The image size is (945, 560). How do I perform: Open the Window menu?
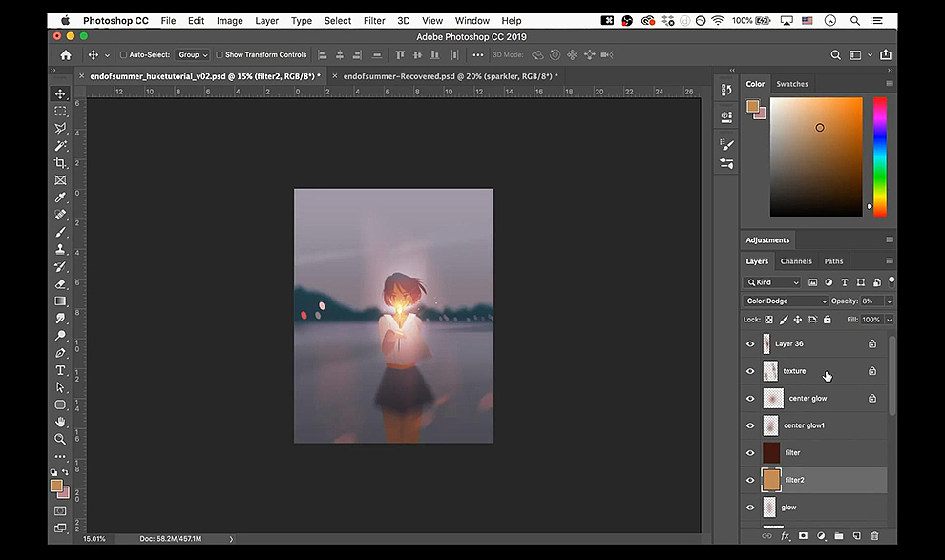pos(472,20)
